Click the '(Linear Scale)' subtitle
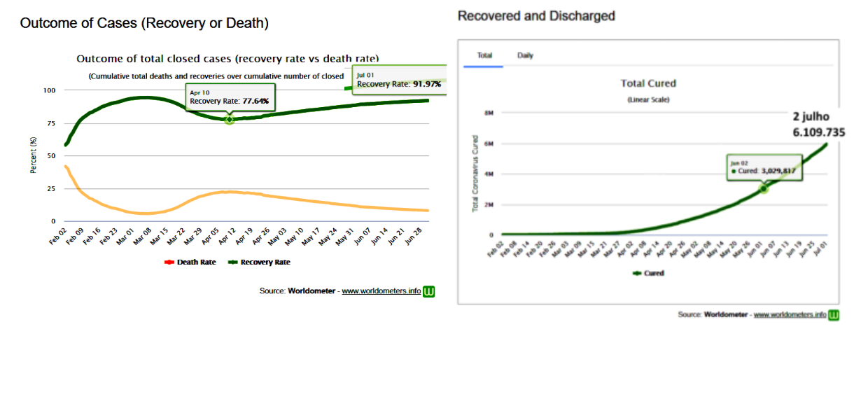 648,100
